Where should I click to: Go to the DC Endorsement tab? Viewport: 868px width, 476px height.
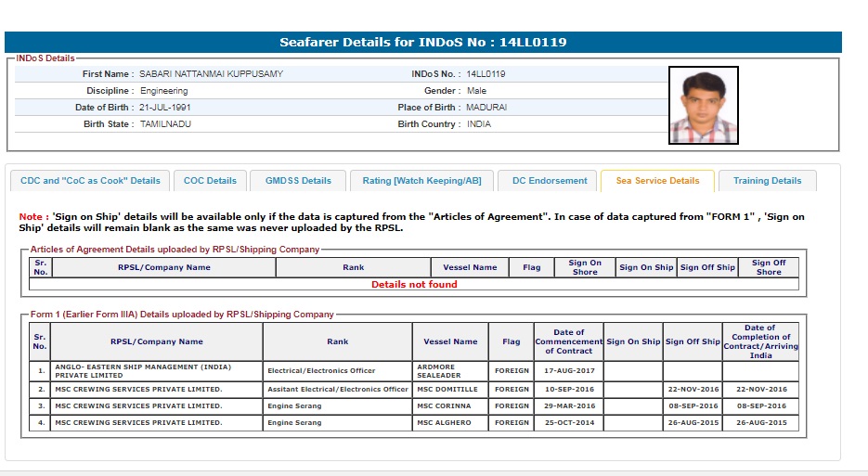550,181
